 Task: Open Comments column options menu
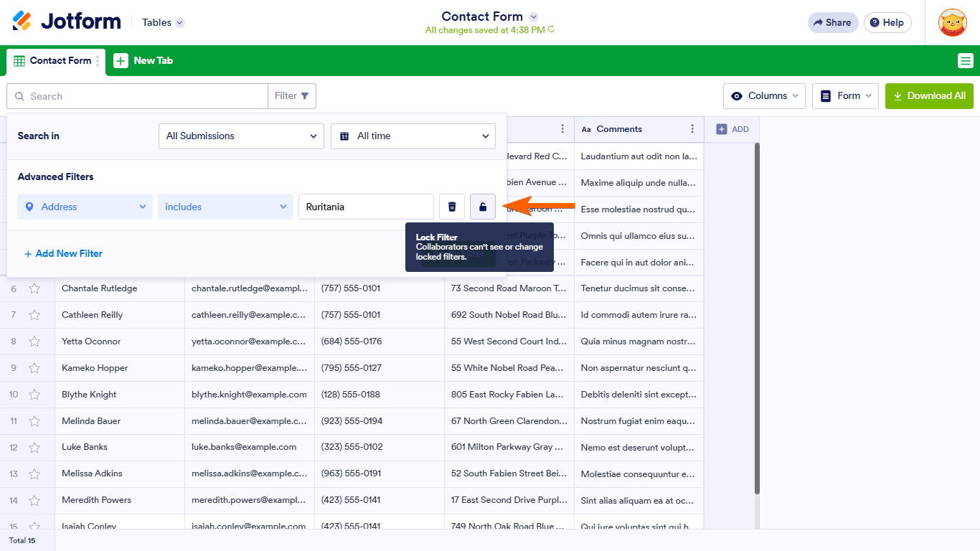pos(692,129)
